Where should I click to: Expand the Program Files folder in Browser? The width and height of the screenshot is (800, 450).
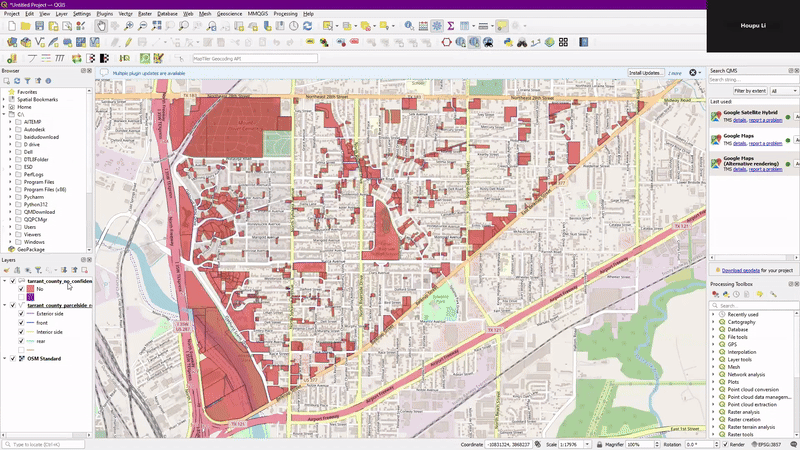point(11,181)
